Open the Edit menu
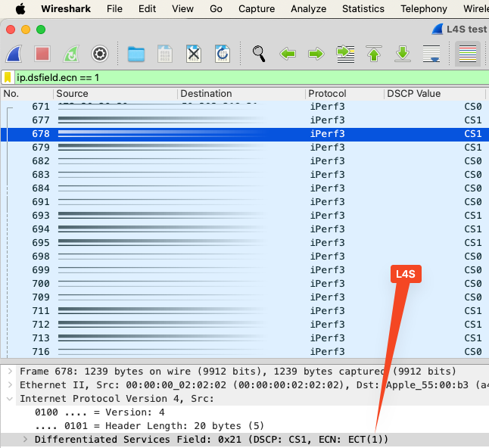 point(147,9)
